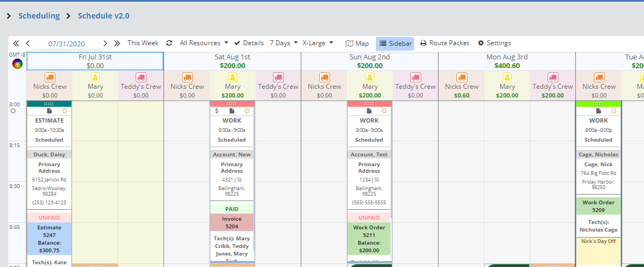Open the 7 Days range dropdown
This screenshot has width=644, height=267.
coord(284,43)
